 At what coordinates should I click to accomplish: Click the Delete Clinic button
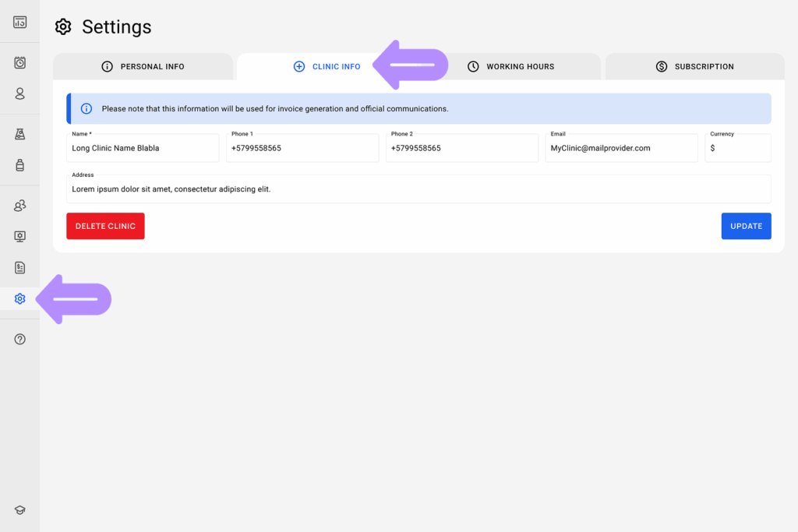pos(105,226)
